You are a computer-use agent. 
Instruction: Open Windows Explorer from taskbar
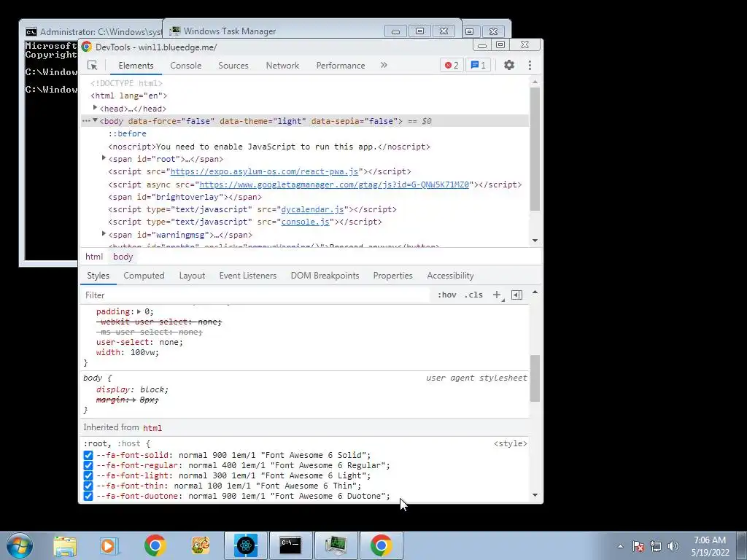coord(65,545)
